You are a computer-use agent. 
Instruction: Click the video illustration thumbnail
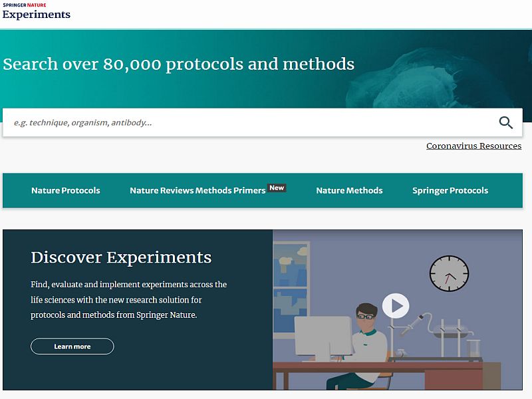[397, 310]
